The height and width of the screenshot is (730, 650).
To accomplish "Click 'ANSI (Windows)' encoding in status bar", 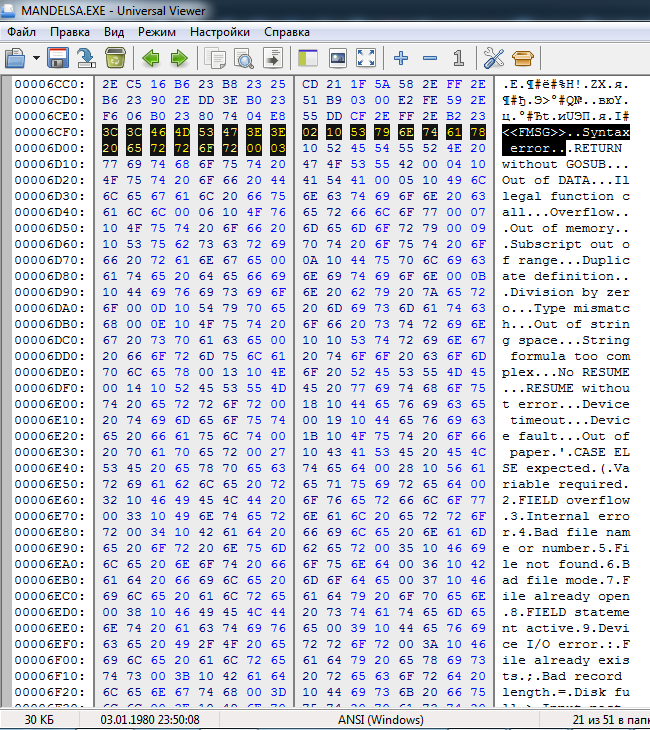I will click(381, 720).
